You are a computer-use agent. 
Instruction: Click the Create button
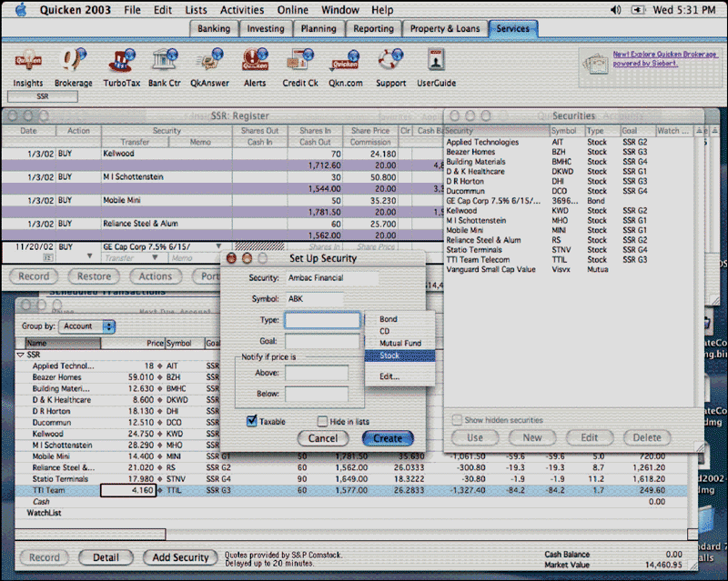tap(387, 438)
